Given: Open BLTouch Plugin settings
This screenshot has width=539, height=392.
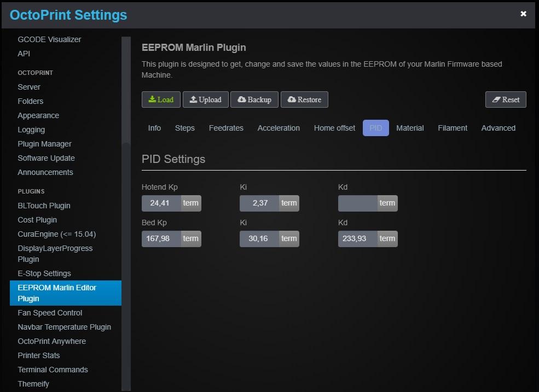Looking at the screenshot, I should pos(44,206).
